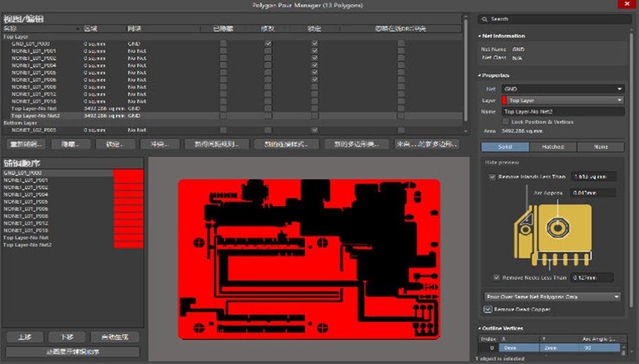Screen dimensions: 639x364
Task: Toggle ignore online DRC checkbox for NONET_L01_P002
Action: pyautogui.click(x=401, y=58)
